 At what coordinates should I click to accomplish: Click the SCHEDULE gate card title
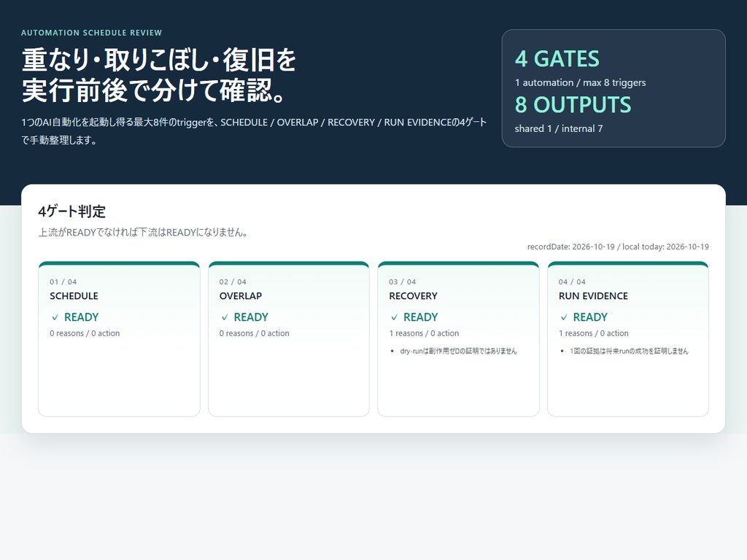pos(74,296)
